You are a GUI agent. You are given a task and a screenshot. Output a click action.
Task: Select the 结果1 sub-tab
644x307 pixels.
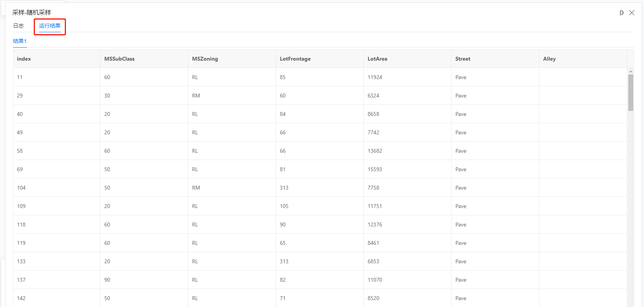pos(20,41)
